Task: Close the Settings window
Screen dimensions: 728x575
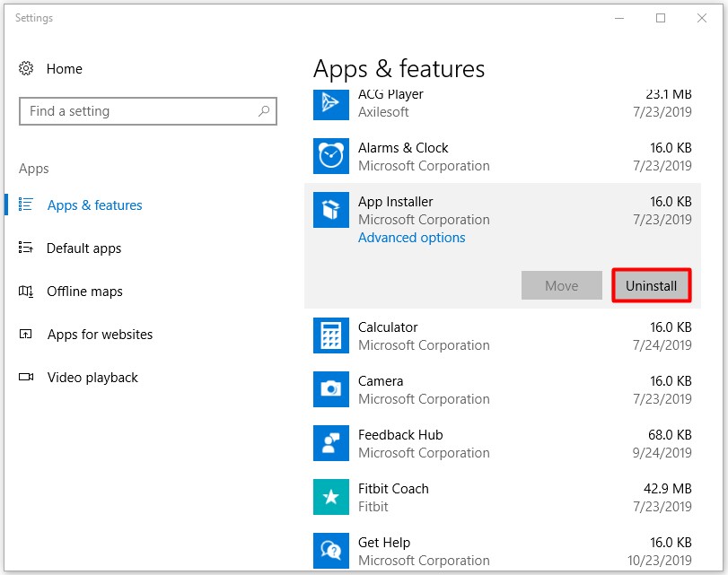Action: [702, 18]
